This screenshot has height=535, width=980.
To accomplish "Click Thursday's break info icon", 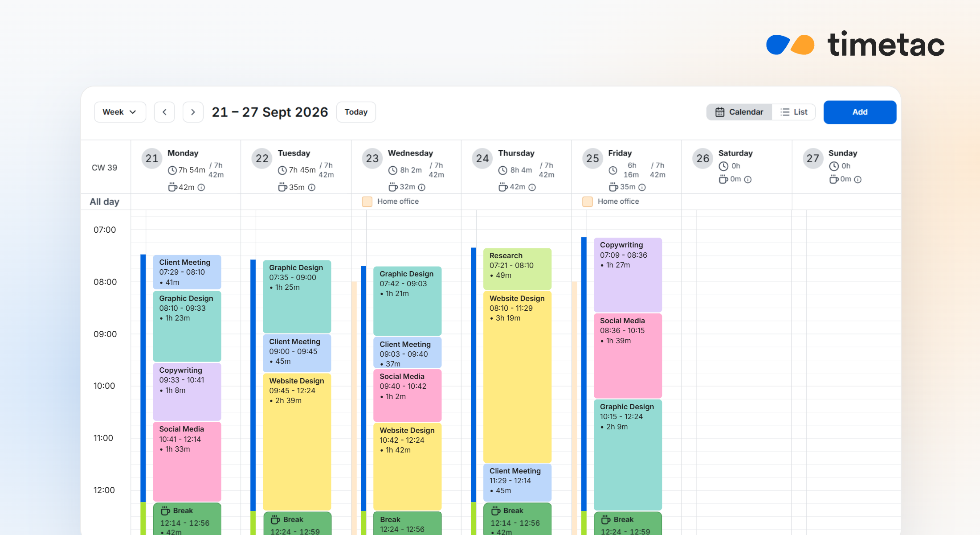I will tap(532, 187).
